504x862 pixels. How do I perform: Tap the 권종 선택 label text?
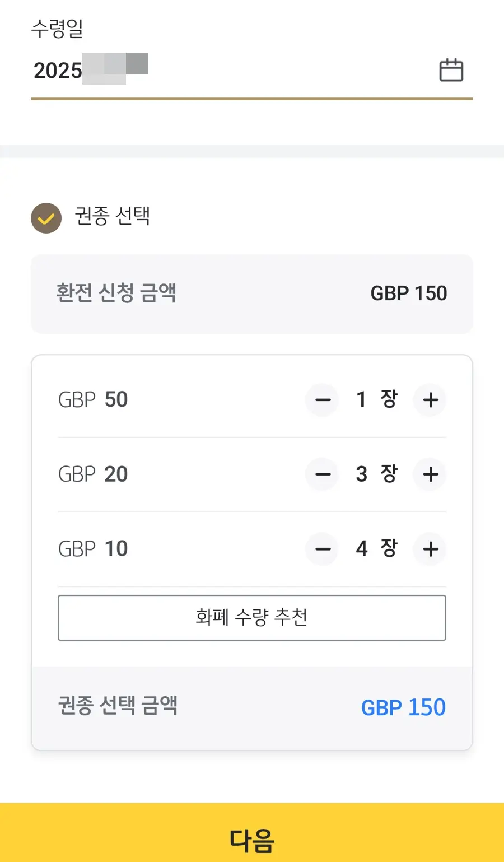[x=113, y=216]
